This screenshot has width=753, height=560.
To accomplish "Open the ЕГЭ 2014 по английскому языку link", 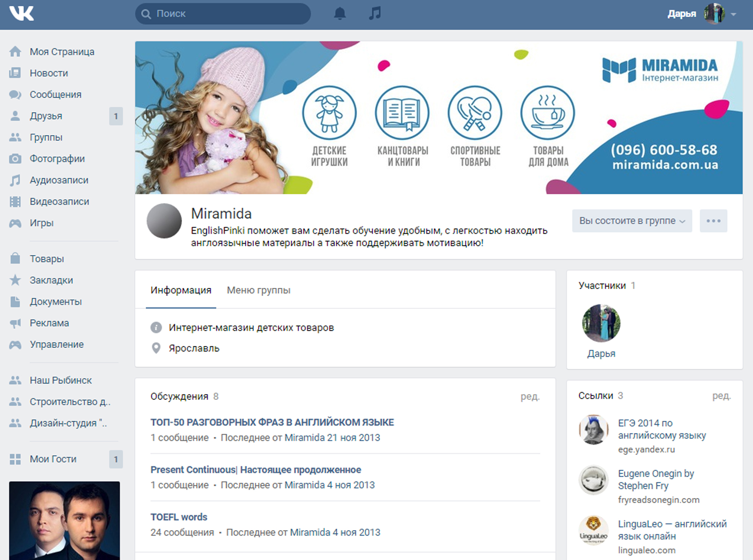I will [x=662, y=429].
